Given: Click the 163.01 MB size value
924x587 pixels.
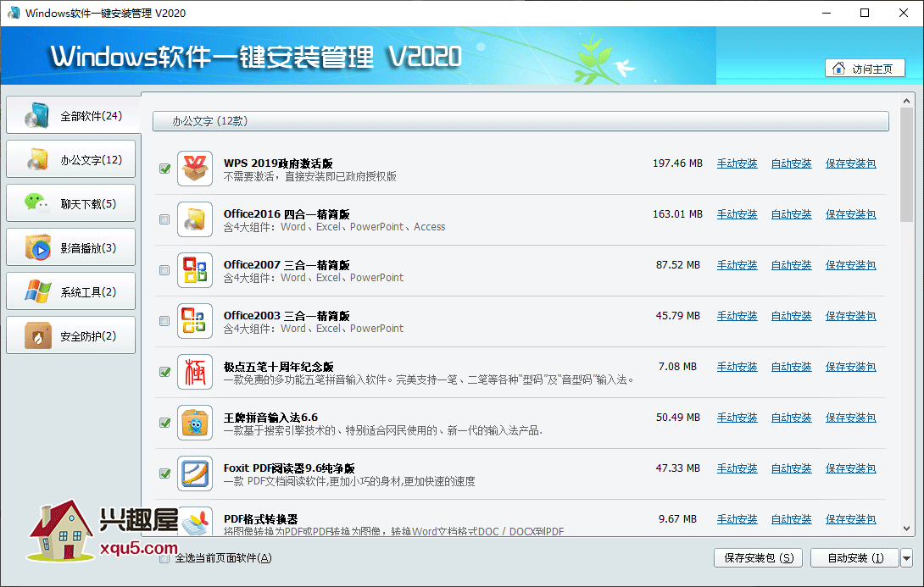Looking at the screenshot, I should tap(677, 213).
